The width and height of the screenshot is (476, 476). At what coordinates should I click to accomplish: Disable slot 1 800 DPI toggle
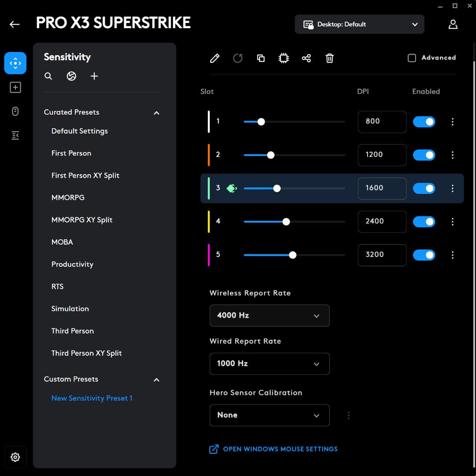424,122
